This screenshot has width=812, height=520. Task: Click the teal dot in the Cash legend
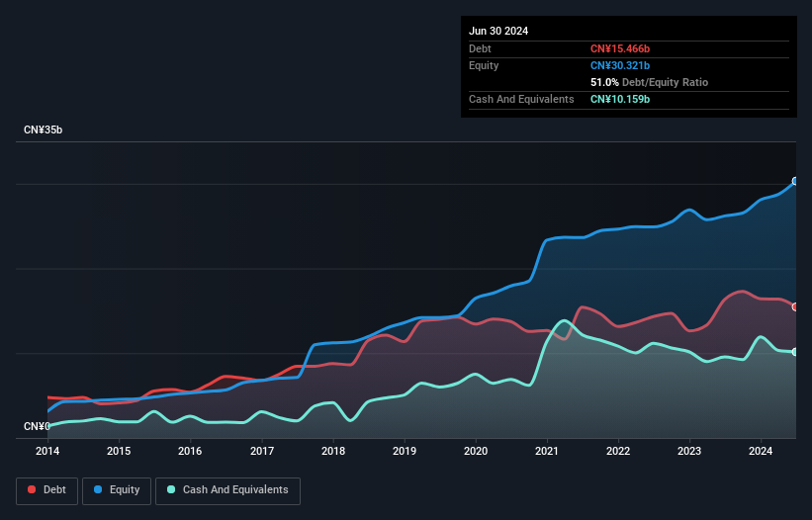[172, 490]
